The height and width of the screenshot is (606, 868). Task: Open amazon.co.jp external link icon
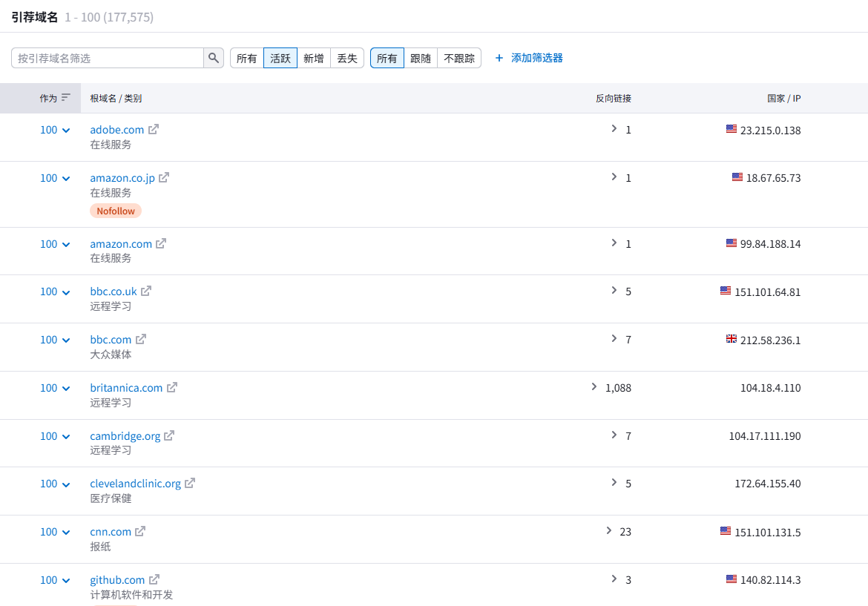pyautogui.click(x=164, y=177)
